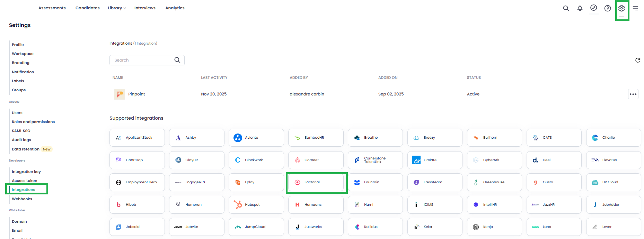Click the Crelate logo icon
This screenshot has height=239, width=644.
tap(416, 160)
